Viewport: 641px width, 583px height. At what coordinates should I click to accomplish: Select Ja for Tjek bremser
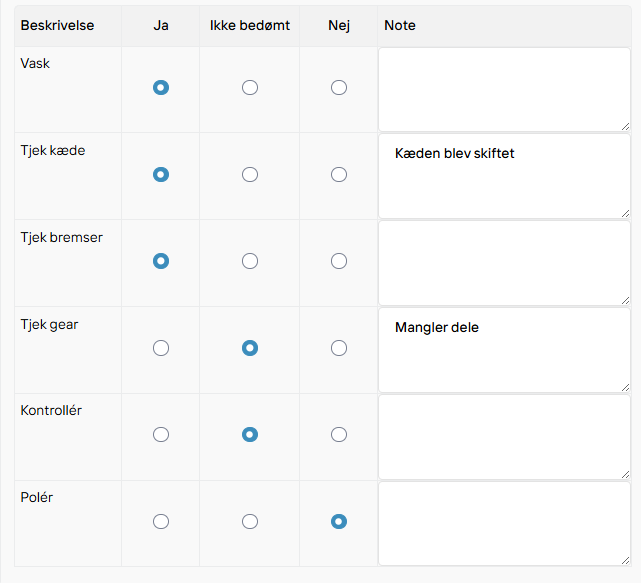161,261
